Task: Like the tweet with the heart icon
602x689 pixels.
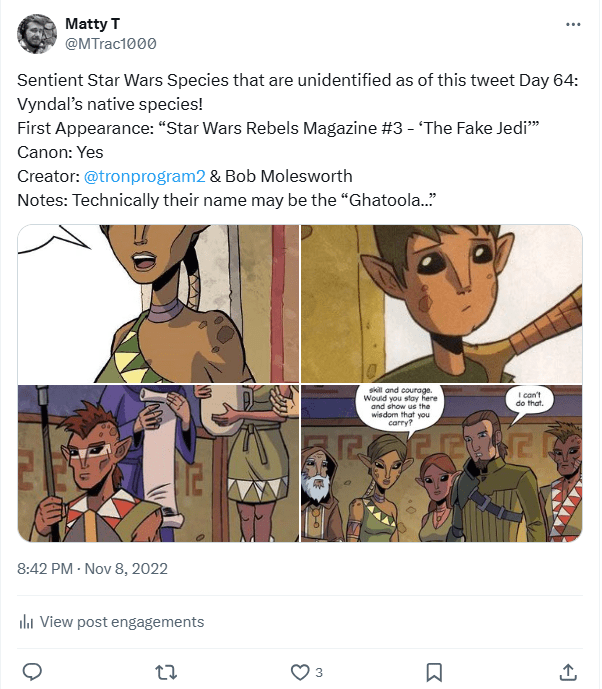Action: pos(299,671)
